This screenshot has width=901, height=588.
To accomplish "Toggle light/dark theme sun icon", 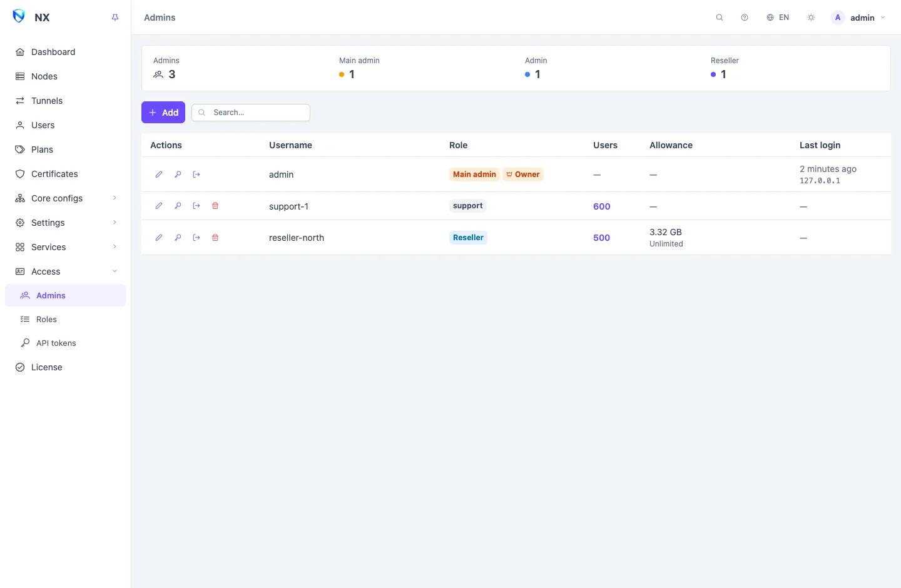I will coord(811,18).
